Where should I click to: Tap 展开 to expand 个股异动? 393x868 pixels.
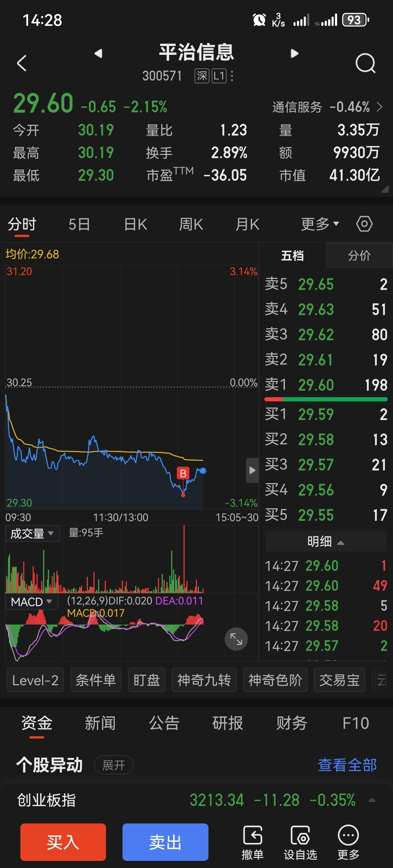click(114, 765)
